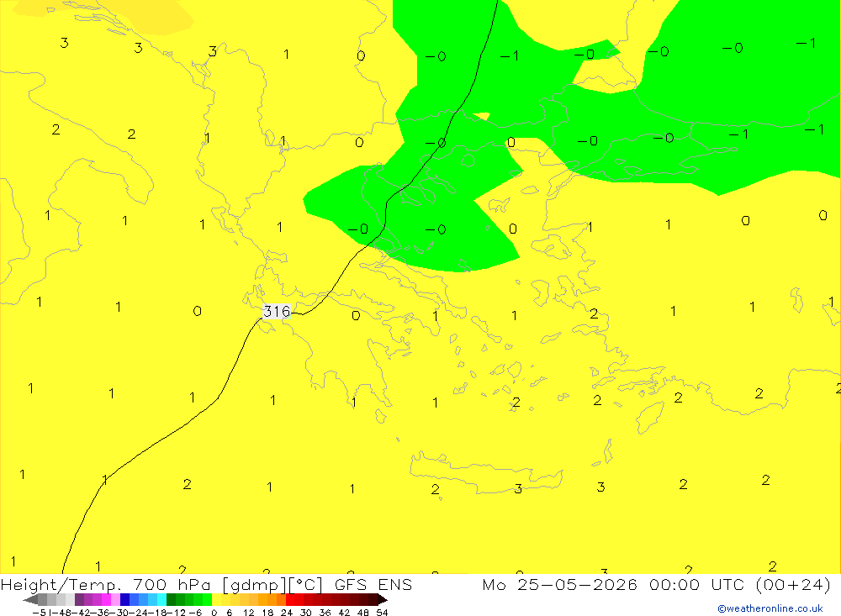The width and height of the screenshot is (841, 616).
Task: Pick the magenta legend swatch above -36
Action: tap(106, 599)
